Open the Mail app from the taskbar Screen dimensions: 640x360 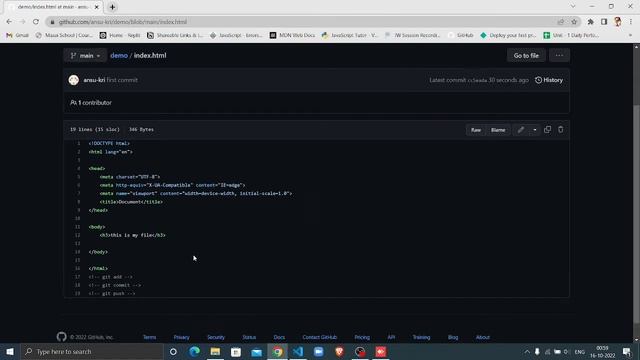[256, 351]
